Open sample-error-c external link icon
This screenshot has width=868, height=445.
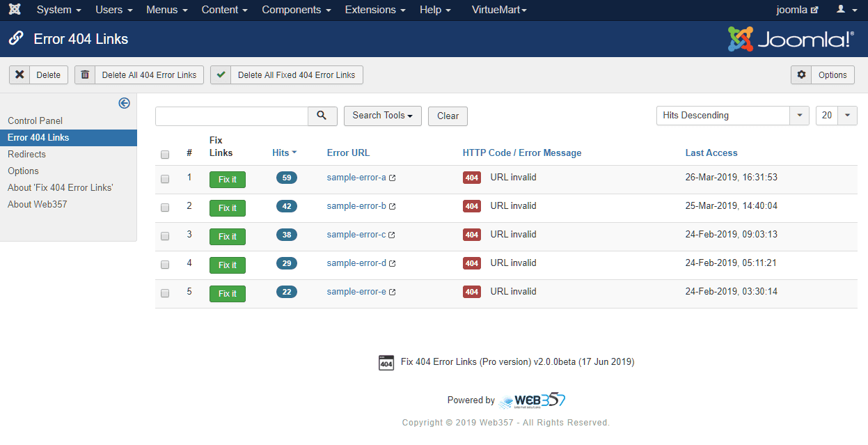[392, 235]
